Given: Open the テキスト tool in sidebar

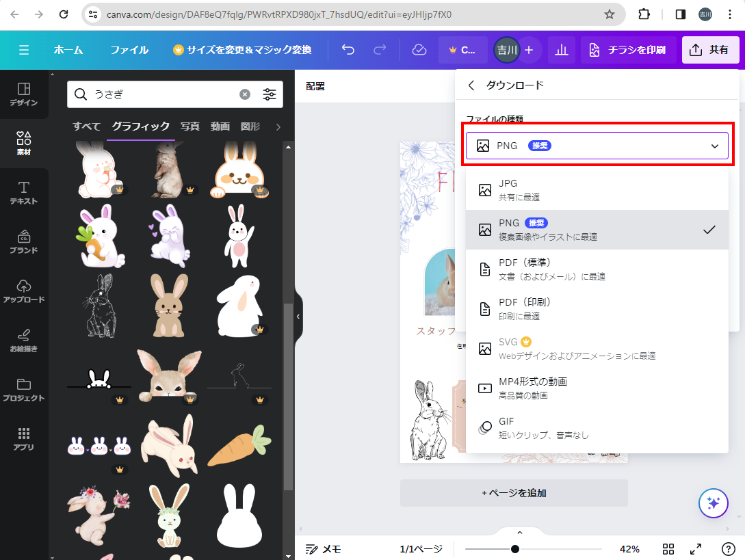Looking at the screenshot, I should (24, 193).
